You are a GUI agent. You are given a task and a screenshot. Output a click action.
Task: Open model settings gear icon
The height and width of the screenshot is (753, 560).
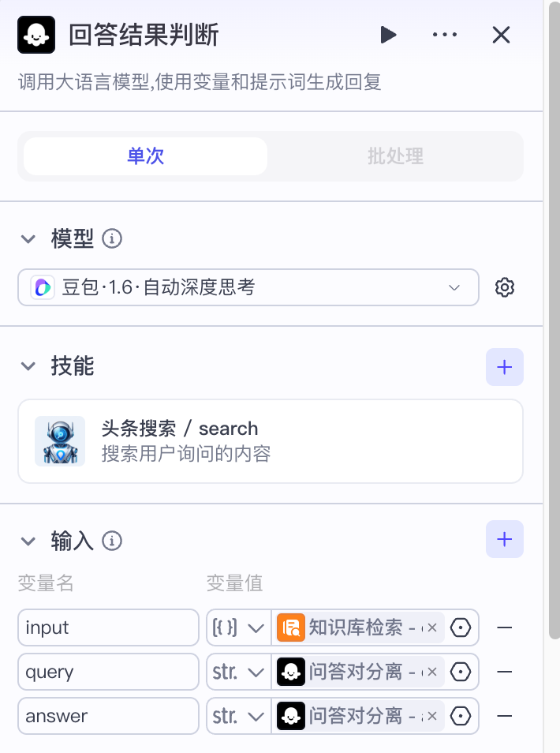tap(505, 287)
